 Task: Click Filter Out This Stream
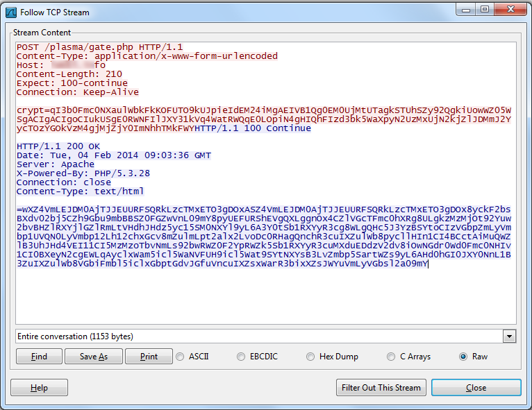pos(381,388)
